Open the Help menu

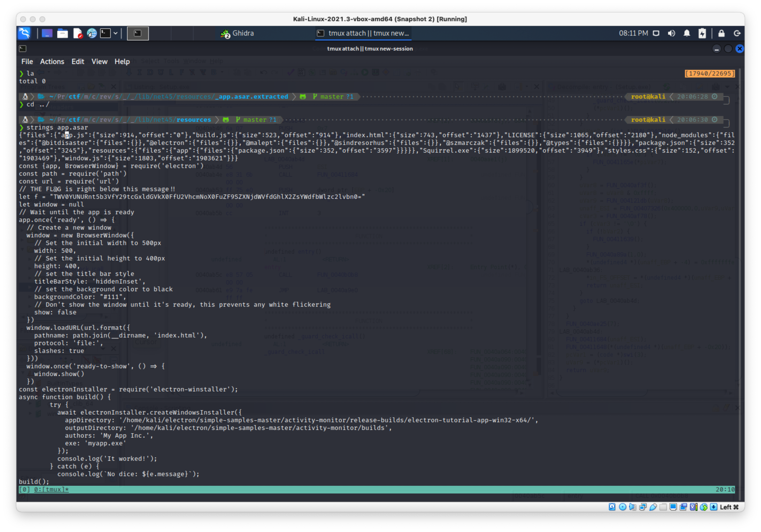[x=122, y=61]
